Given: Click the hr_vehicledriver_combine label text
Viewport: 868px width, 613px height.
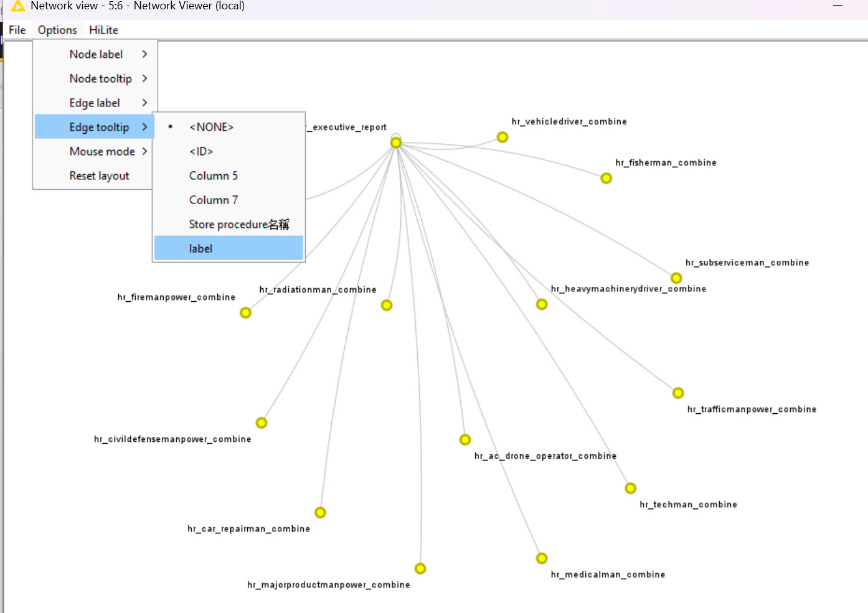Looking at the screenshot, I should [569, 121].
